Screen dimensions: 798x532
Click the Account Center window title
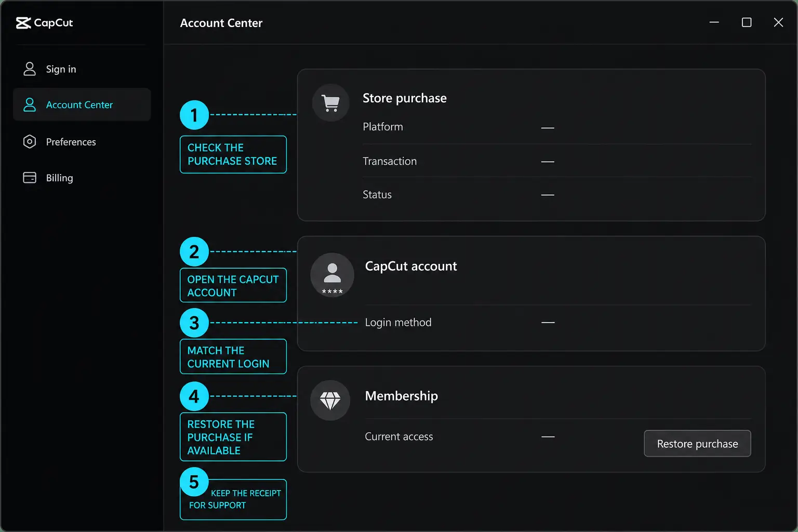pyautogui.click(x=221, y=23)
